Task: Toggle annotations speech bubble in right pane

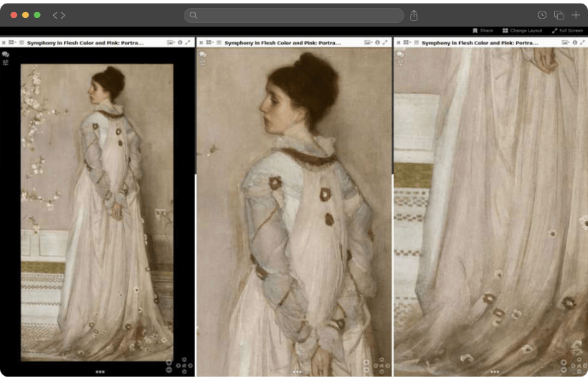Action: [x=400, y=54]
